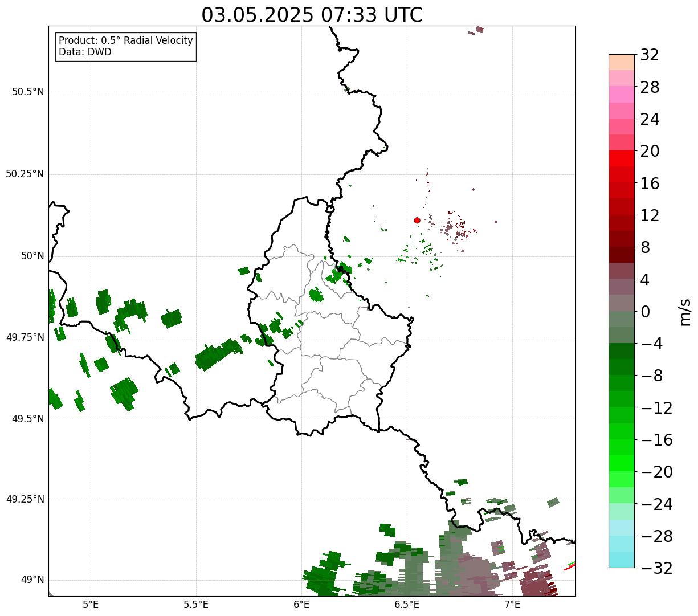Click the title '03.05.2025 07:33 UTC'
The height and width of the screenshot is (616, 698).
tap(312, 15)
